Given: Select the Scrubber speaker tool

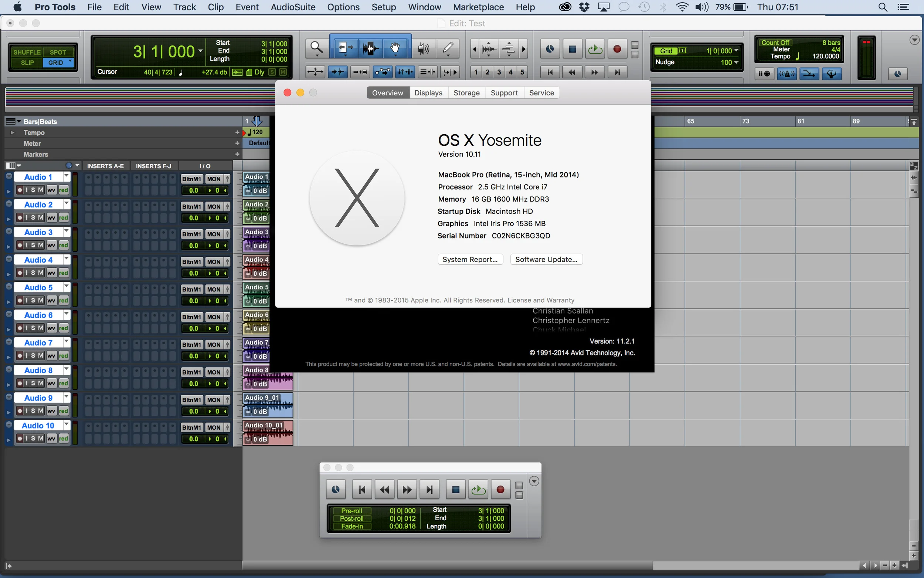Looking at the screenshot, I should 423,48.
